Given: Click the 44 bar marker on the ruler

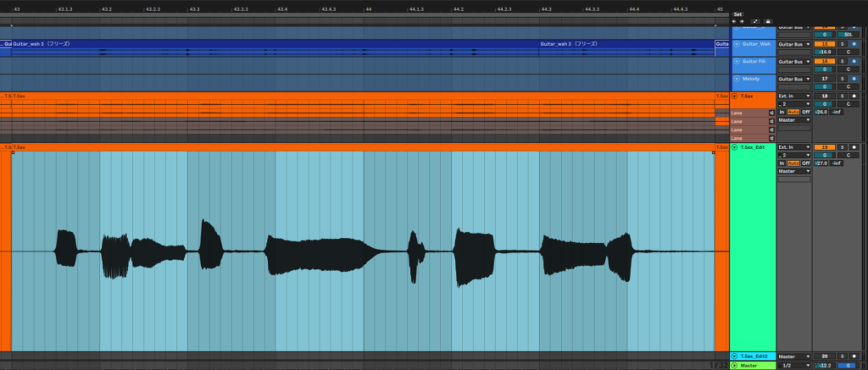Looking at the screenshot, I should (368, 8).
